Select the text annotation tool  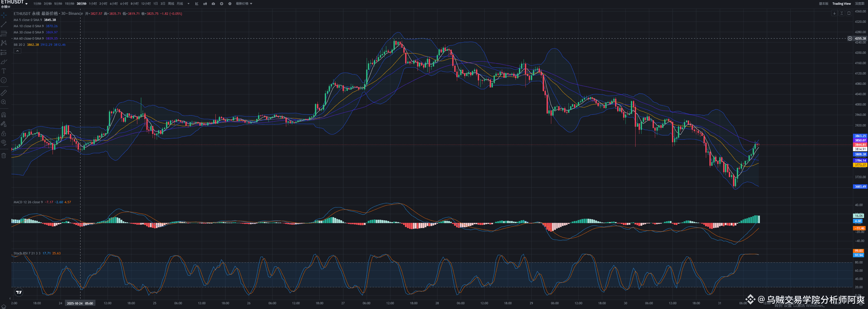tap(4, 71)
